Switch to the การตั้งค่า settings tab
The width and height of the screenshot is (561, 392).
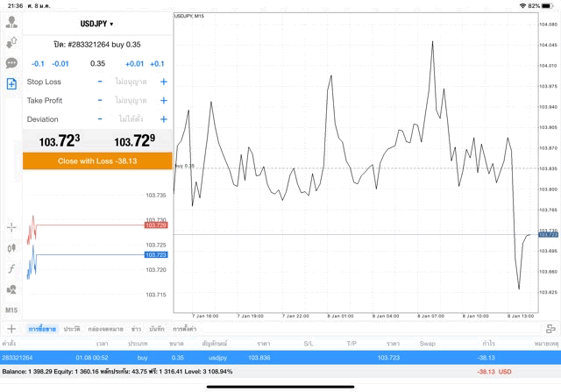185,329
